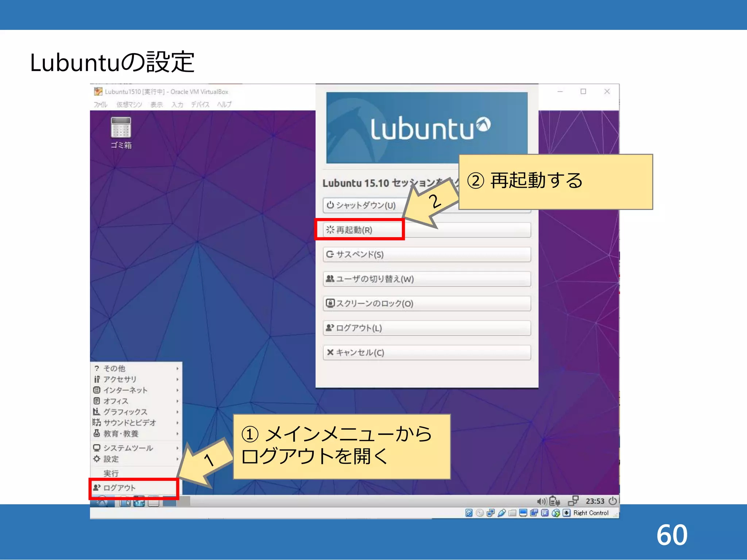Expand the アクセサリ submenu
Image resolution: width=747 pixels, height=560 pixels.
(x=136, y=379)
